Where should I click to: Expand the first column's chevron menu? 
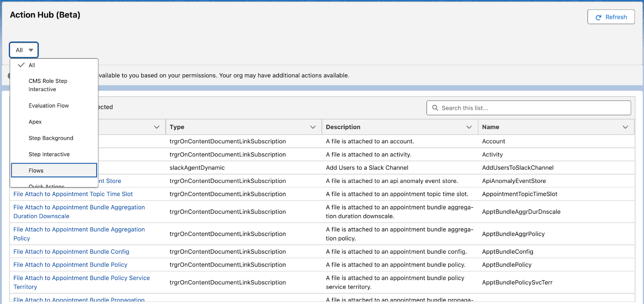tap(157, 127)
